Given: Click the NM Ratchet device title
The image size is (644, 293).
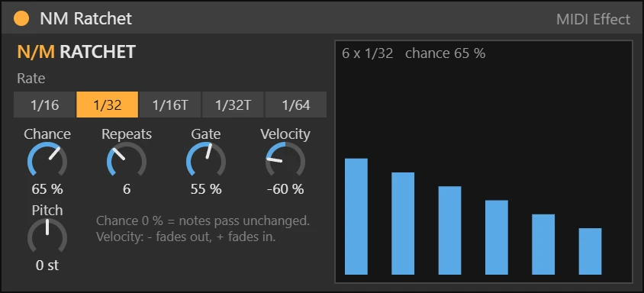Looking at the screenshot, I should (x=85, y=19).
